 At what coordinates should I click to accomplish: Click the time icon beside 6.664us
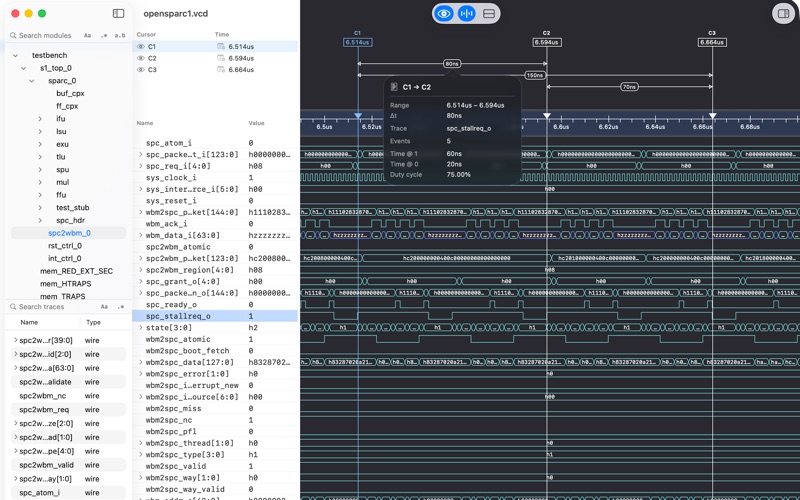[x=221, y=70]
